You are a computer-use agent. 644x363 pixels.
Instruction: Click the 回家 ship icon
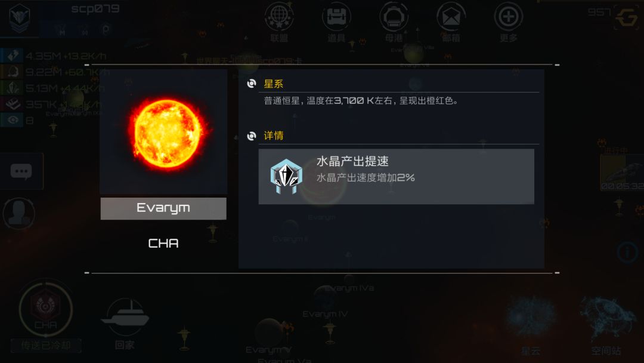pos(125,318)
